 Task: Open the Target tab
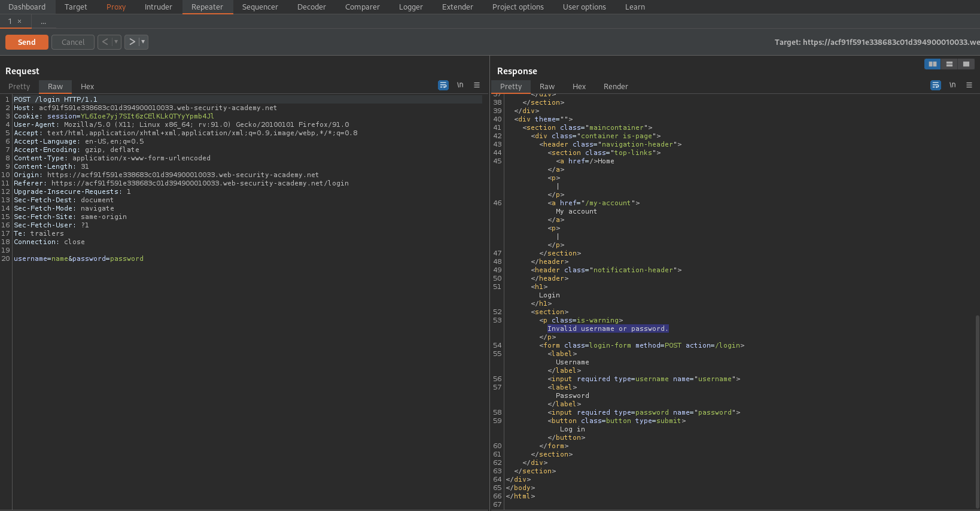click(x=75, y=7)
